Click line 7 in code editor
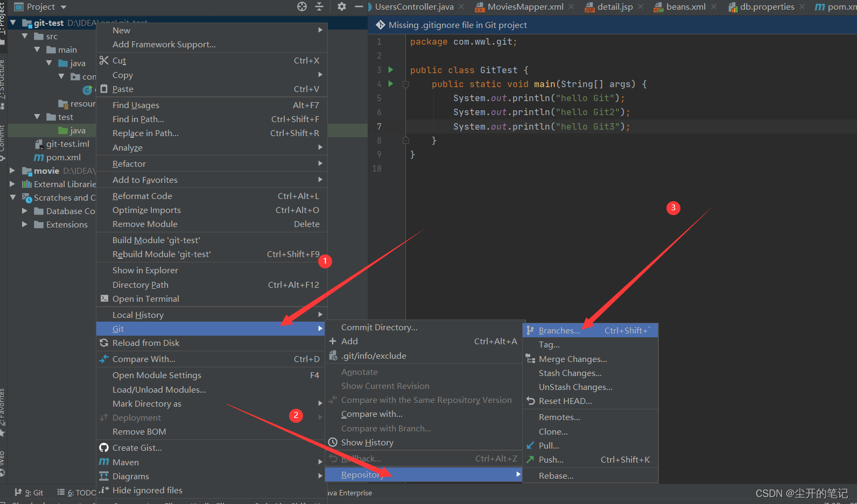 coord(630,126)
